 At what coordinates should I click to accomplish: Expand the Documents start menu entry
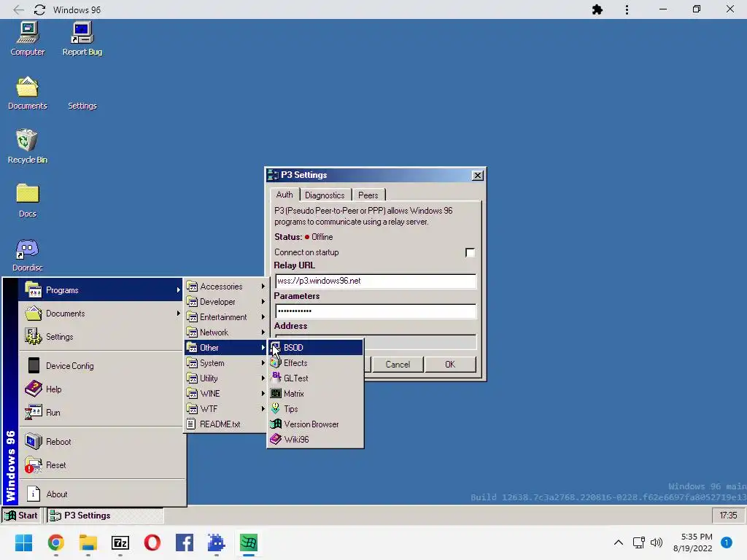(101, 314)
